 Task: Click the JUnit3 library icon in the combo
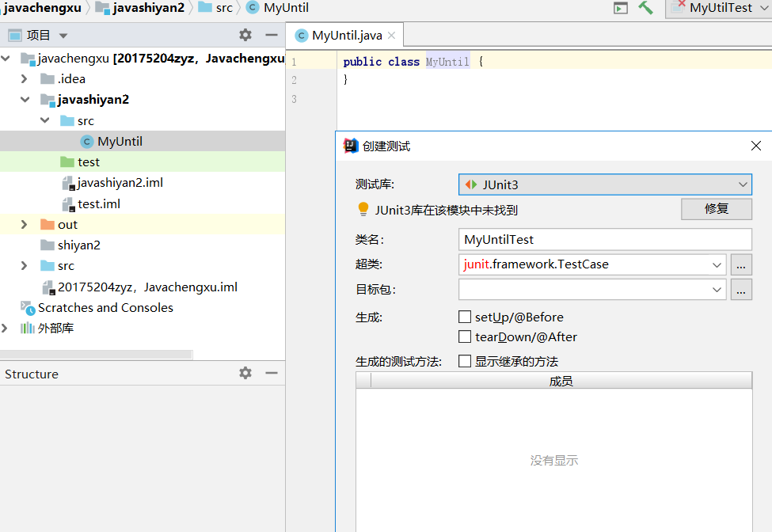471,184
